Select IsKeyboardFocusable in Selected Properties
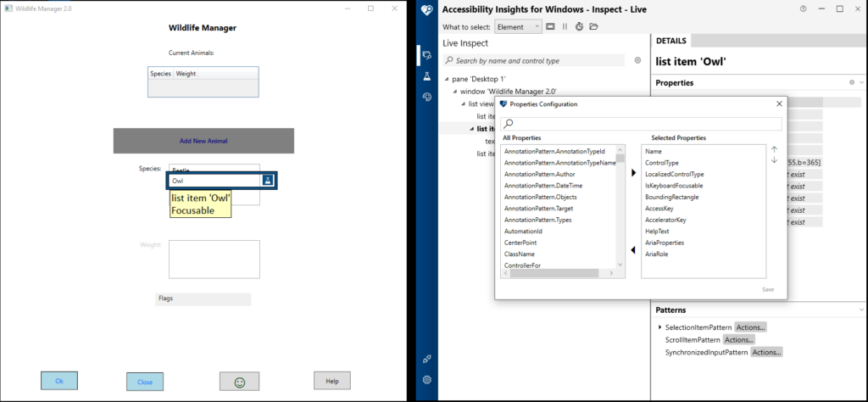Screen dimensions: 868x402 tap(674, 186)
